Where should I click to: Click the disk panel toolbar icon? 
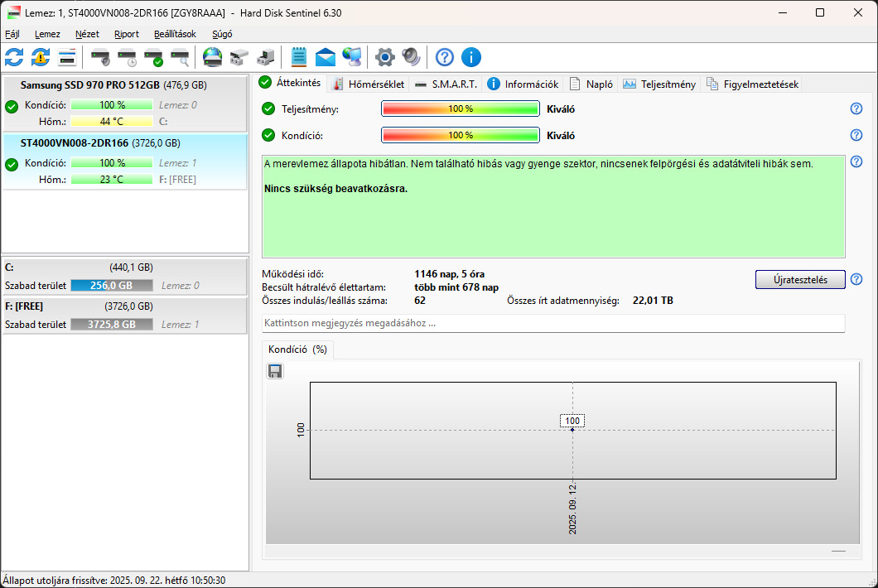point(66,57)
